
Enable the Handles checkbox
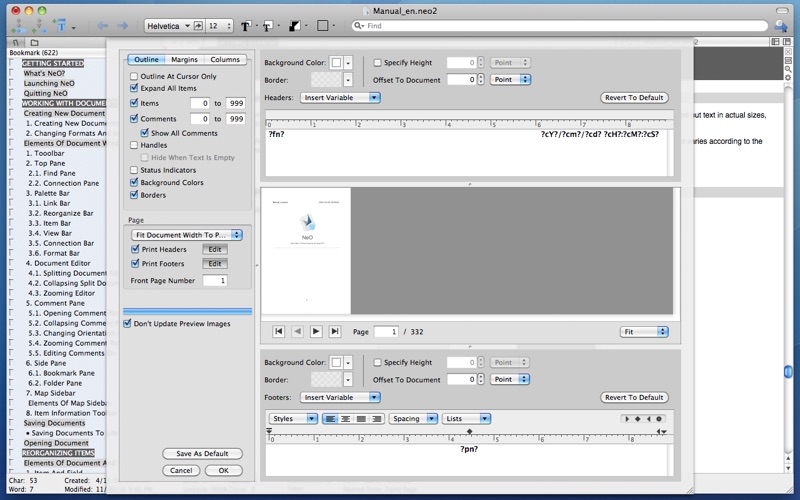click(x=134, y=145)
